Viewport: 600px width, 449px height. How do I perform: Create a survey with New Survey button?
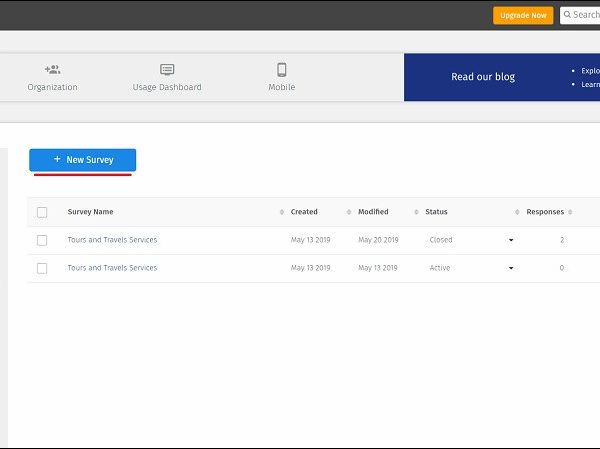[82, 160]
